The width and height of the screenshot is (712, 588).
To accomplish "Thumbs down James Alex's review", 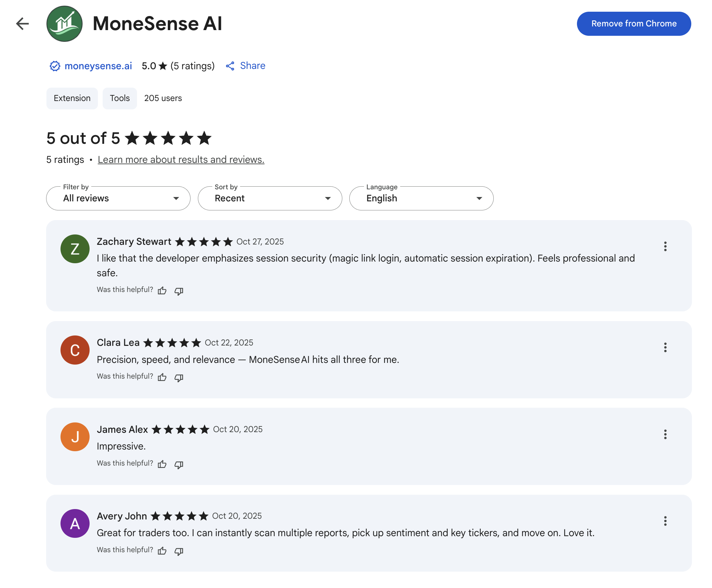I will point(179,464).
